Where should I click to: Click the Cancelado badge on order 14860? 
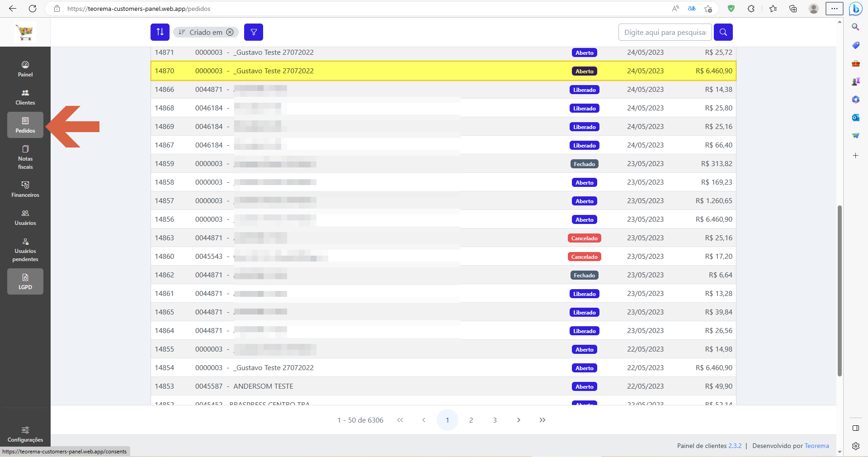(585, 257)
